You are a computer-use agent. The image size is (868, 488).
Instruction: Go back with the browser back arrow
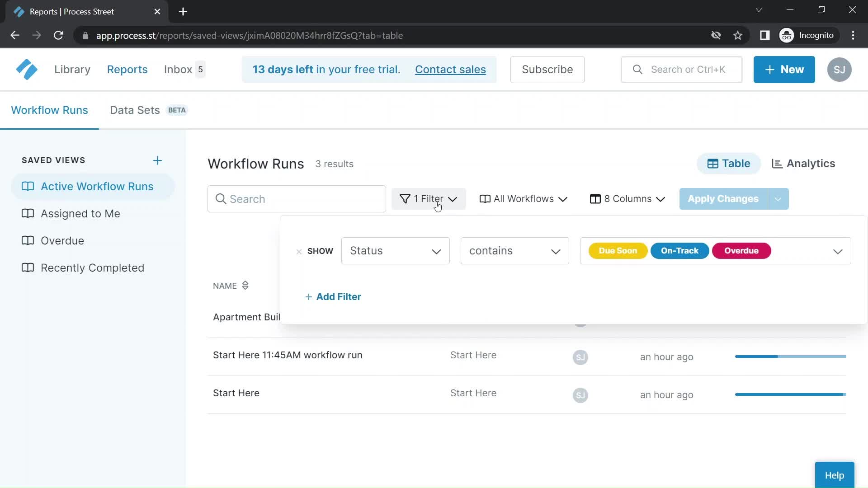15,35
